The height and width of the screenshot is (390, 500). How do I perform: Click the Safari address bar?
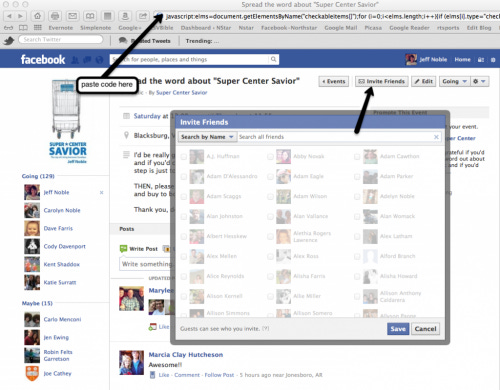pos(327,16)
